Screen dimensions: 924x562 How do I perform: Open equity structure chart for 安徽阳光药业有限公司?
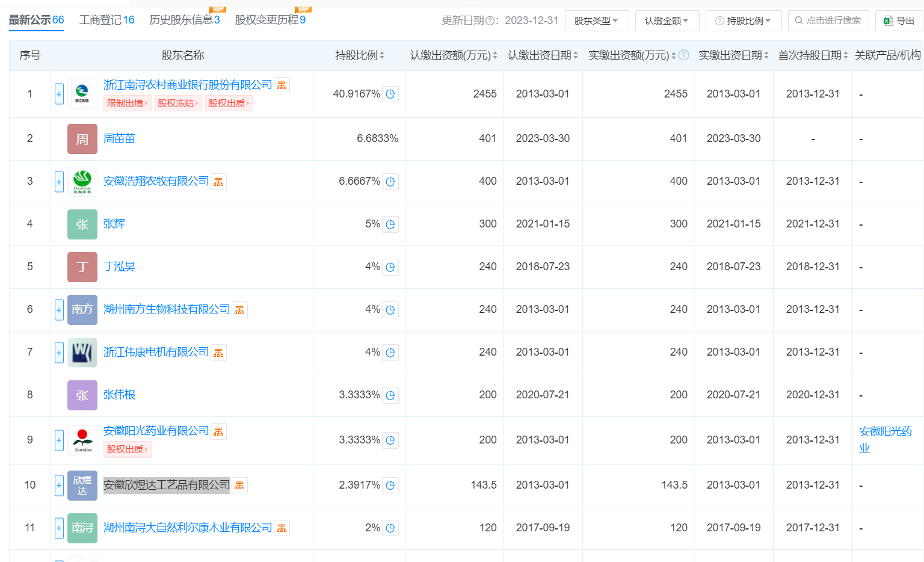pyautogui.click(x=218, y=431)
